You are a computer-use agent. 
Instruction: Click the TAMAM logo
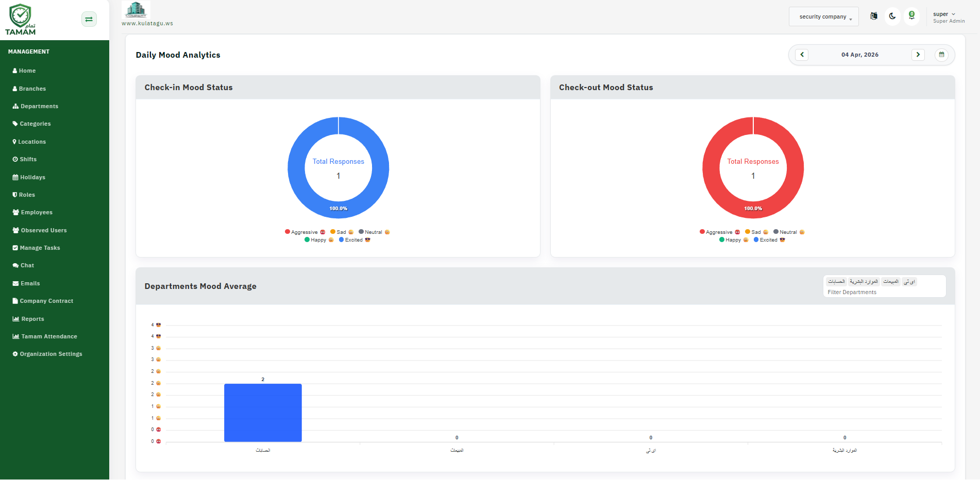[21, 20]
